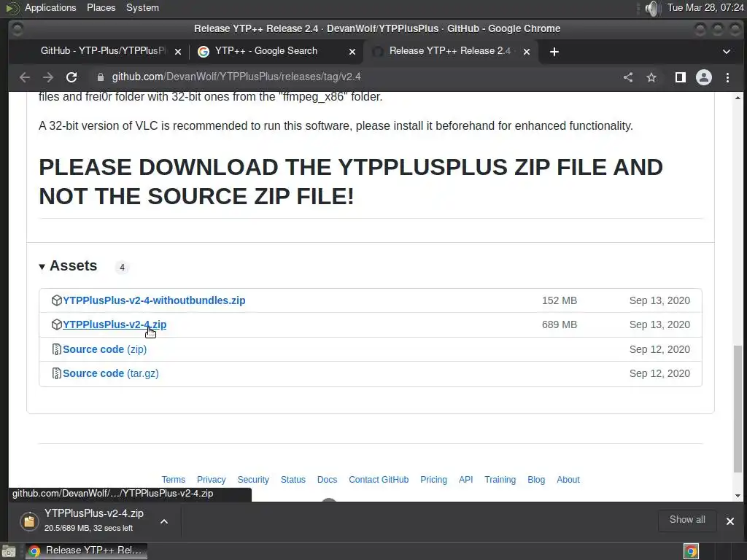Open the About footer link
Image resolution: width=747 pixels, height=560 pixels.
click(x=568, y=480)
